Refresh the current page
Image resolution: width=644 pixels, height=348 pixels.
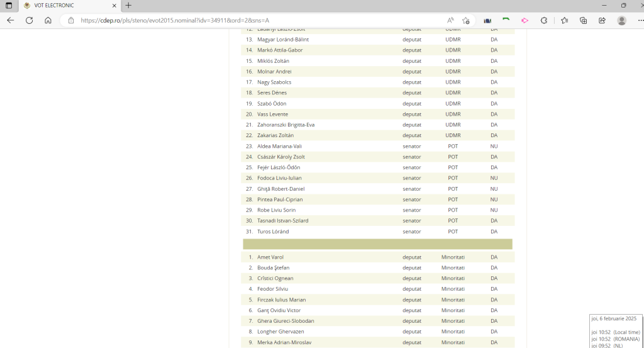click(x=29, y=20)
